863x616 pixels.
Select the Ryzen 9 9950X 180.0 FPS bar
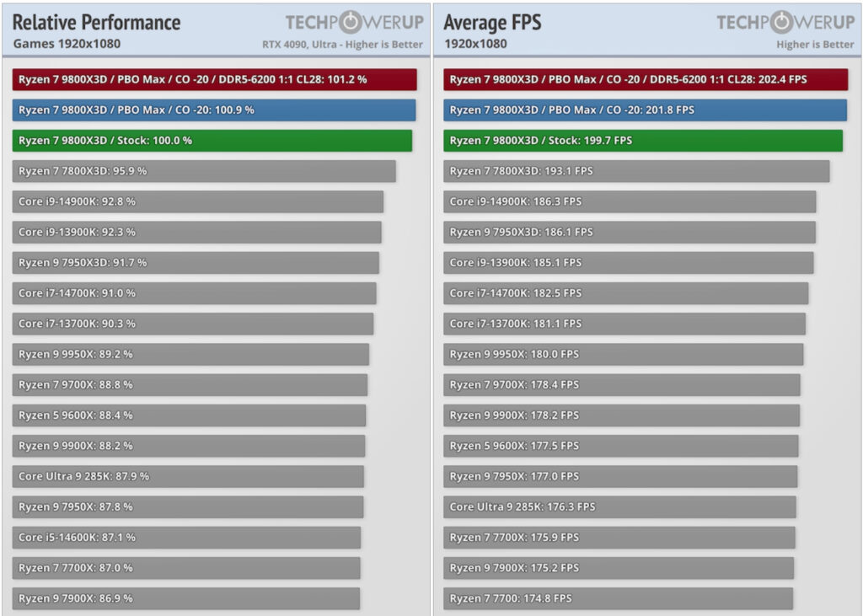click(623, 355)
